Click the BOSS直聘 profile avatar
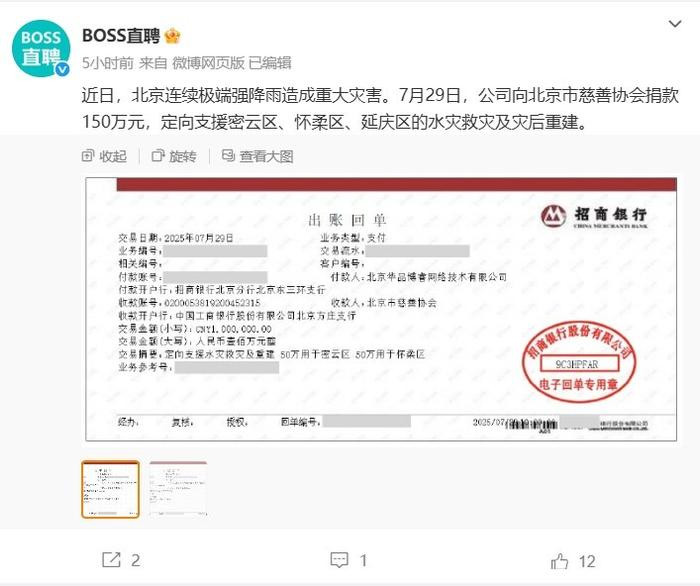Screen dimensions: 700x586 click(41, 48)
